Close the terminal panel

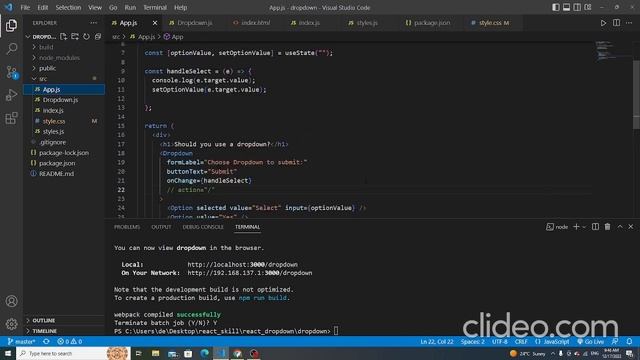[631, 227]
